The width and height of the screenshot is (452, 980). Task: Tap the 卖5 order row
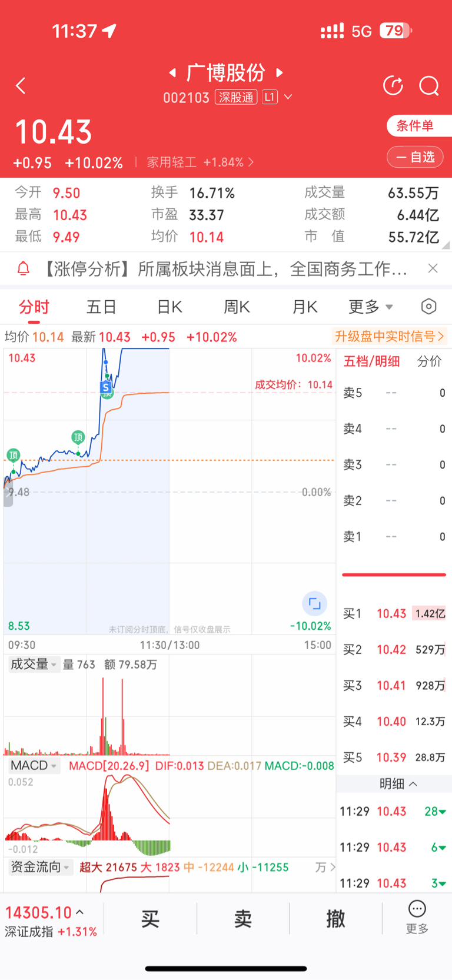pyautogui.click(x=394, y=393)
